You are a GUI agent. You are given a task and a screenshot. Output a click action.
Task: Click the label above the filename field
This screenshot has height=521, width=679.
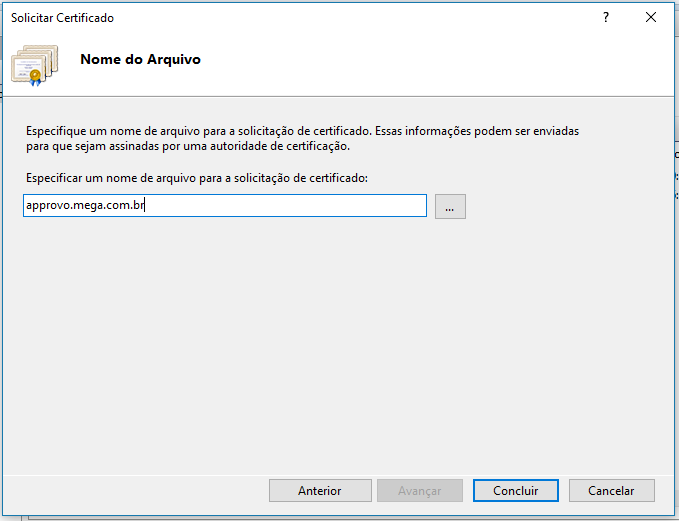[197, 178]
